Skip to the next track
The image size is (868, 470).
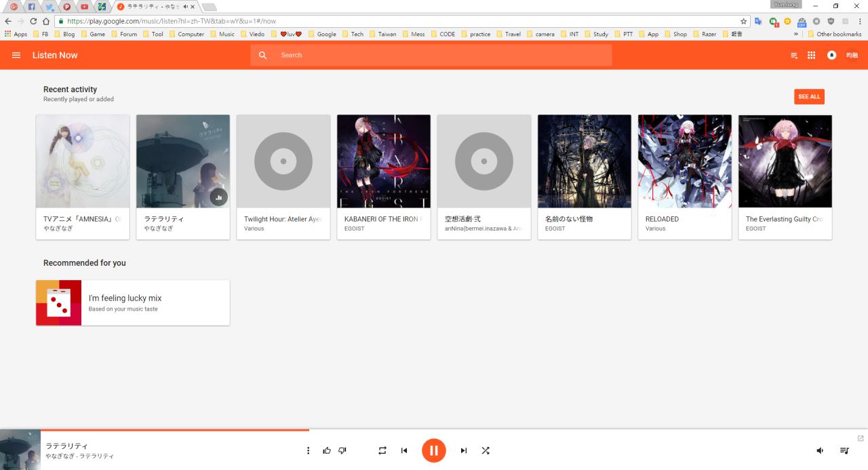(464, 450)
